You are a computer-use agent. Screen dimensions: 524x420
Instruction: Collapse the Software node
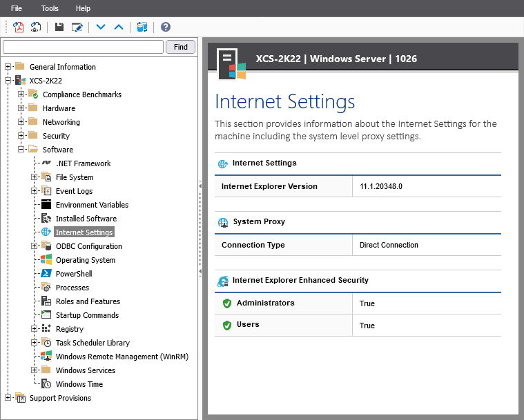(21, 149)
